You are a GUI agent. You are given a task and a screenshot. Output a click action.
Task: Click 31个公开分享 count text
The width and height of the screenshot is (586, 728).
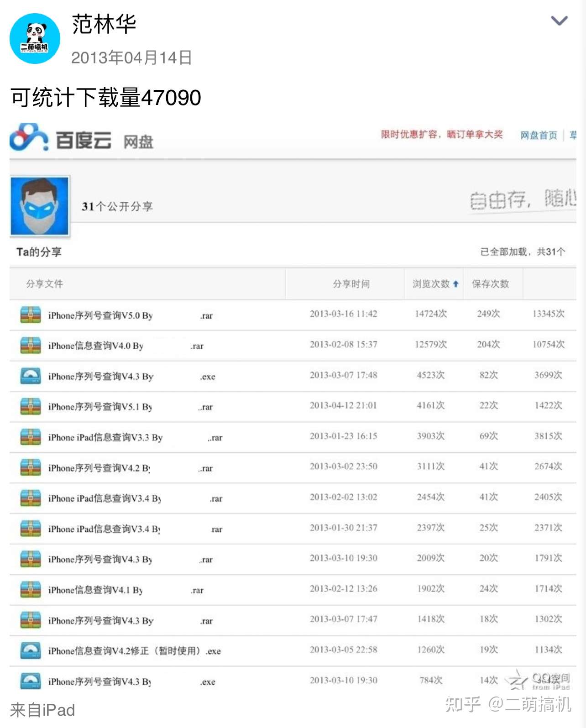click(x=117, y=206)
